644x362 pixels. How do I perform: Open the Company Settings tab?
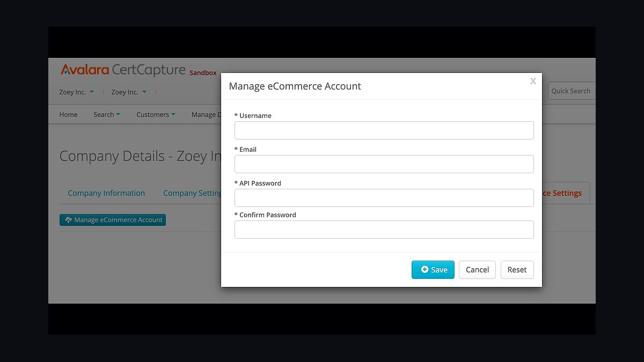pos(192,193)
